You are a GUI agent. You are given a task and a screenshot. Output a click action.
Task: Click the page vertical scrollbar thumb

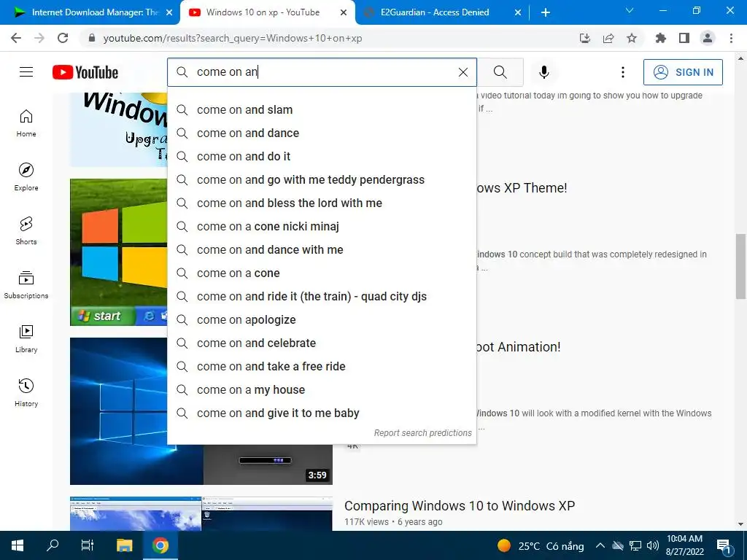(x=740, y=266)
